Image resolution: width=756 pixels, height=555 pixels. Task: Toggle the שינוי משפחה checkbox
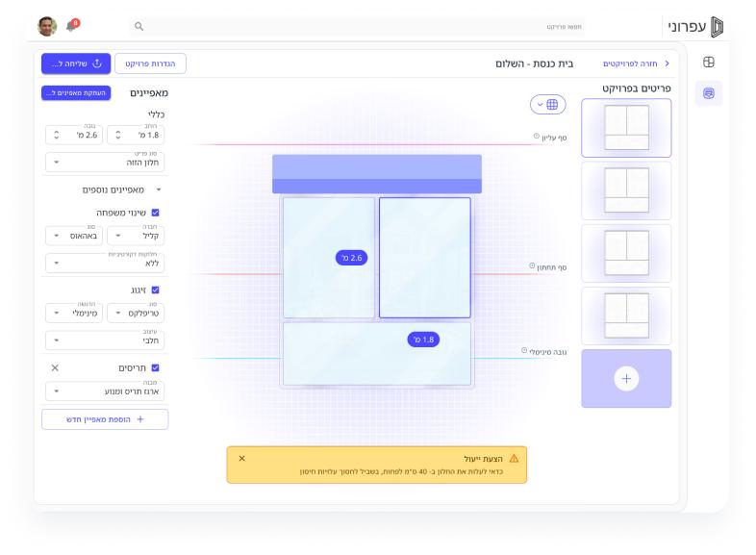click(155, 213)
